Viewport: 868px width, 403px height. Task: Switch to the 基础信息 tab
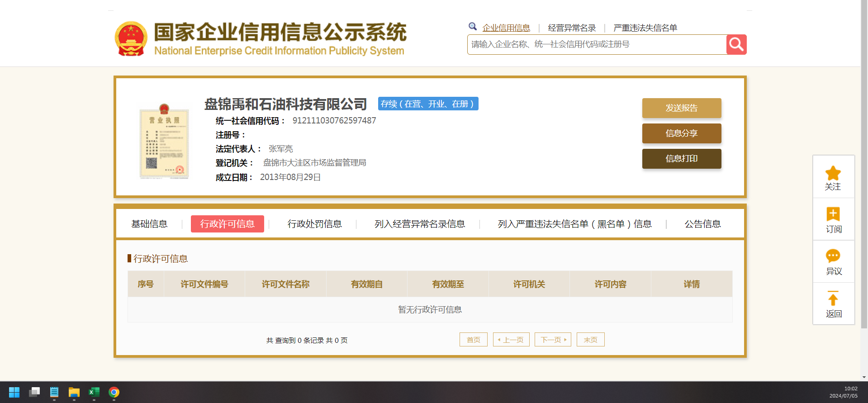[149, 224]
